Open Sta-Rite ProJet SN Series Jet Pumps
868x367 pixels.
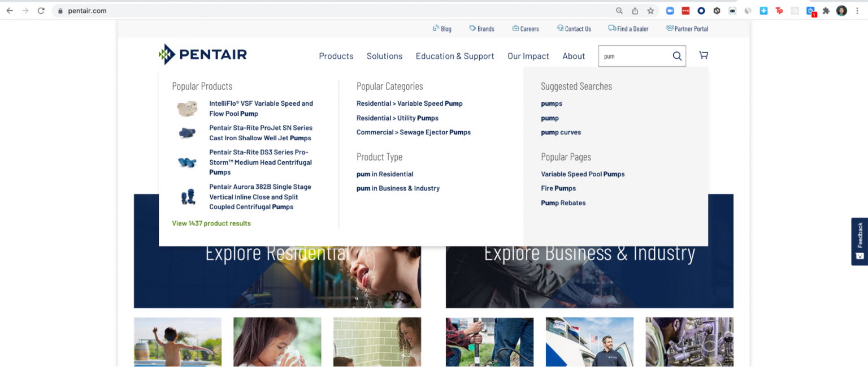(x=261, y=133)
